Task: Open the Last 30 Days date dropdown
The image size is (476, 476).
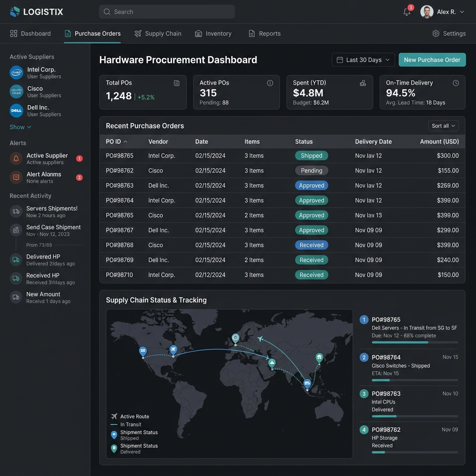Action: [363, 60]
